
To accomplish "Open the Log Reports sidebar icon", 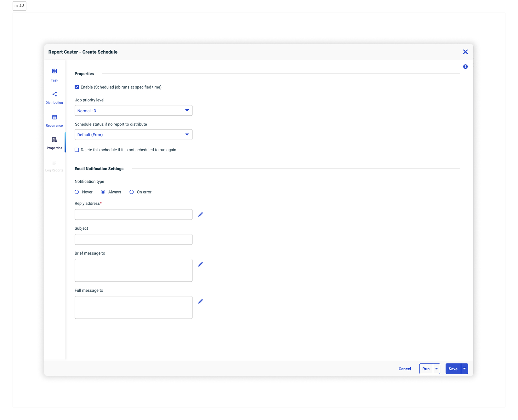I will [x=54, y=163].
